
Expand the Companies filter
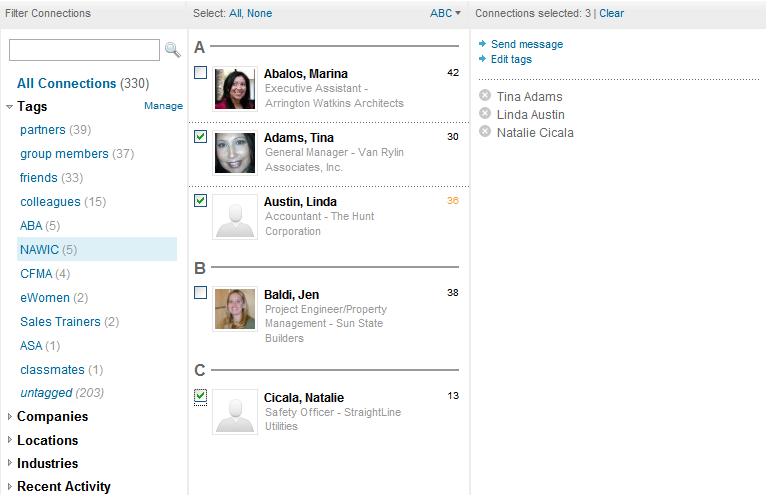point(9,417)
